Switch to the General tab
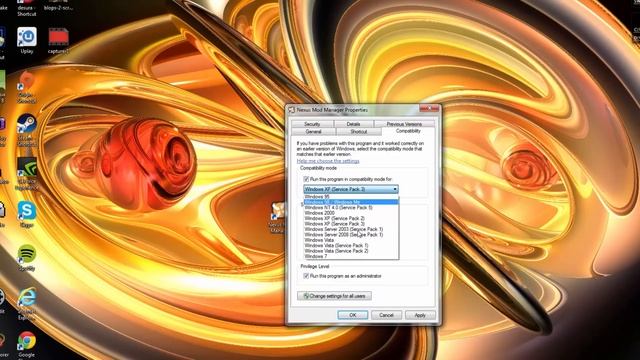Viewport: 640px width, 360px height. click(x=313, y=132)
